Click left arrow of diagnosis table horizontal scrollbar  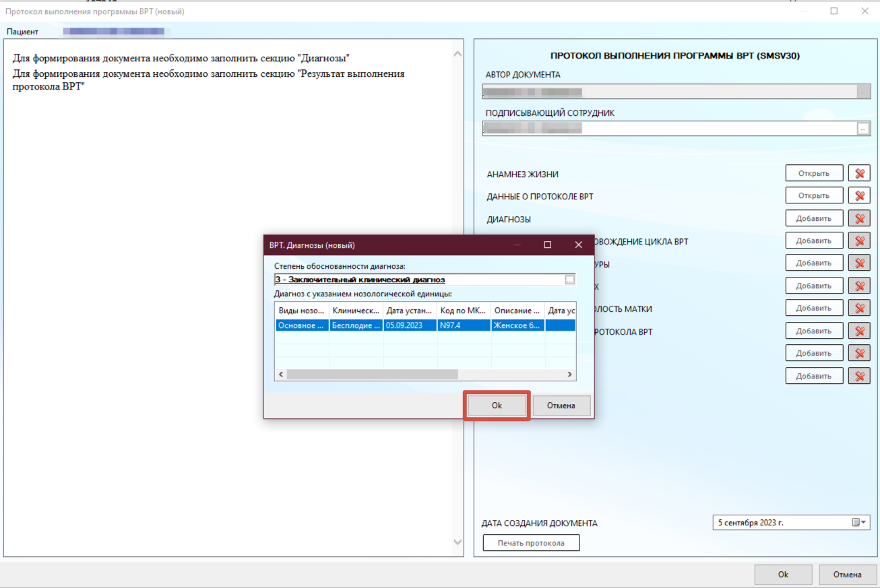pos(280,374)
